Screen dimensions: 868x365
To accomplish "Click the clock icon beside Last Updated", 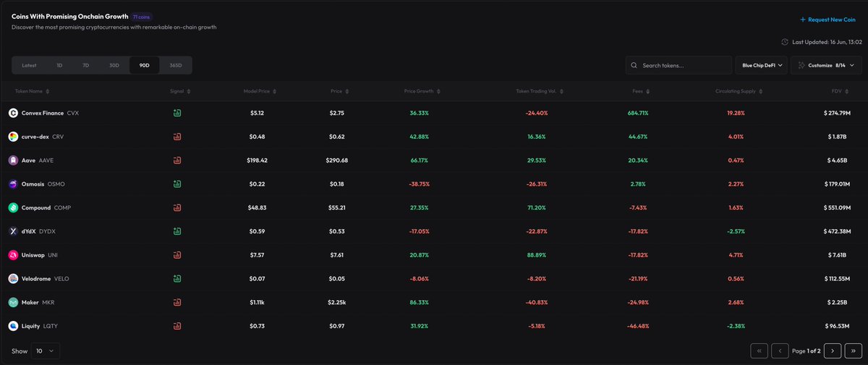I will (785, 42).
